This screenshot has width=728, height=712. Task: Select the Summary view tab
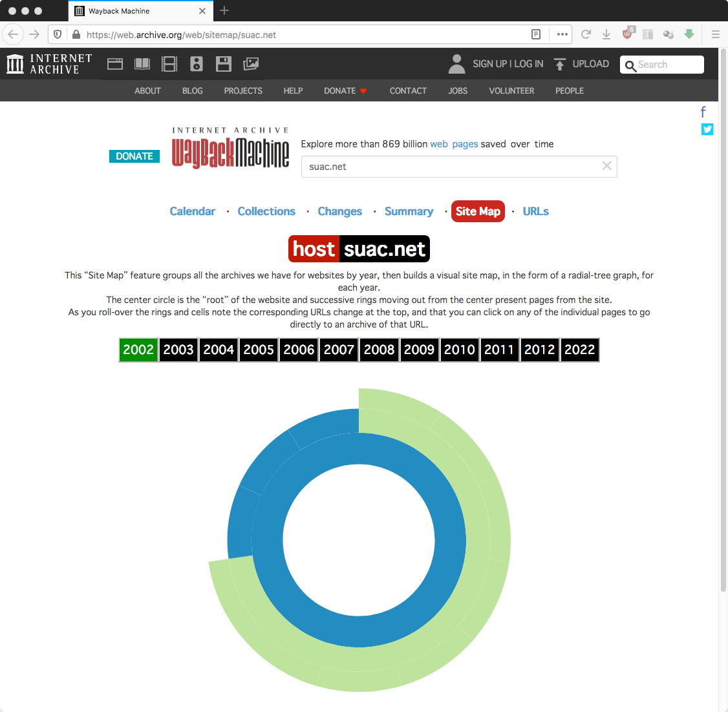(x=409, y=211)
